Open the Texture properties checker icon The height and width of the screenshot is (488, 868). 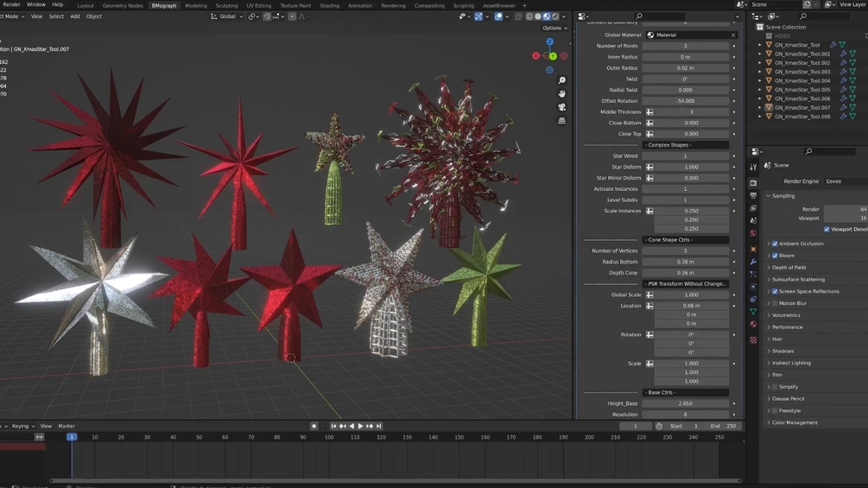[x=753, y=339]
